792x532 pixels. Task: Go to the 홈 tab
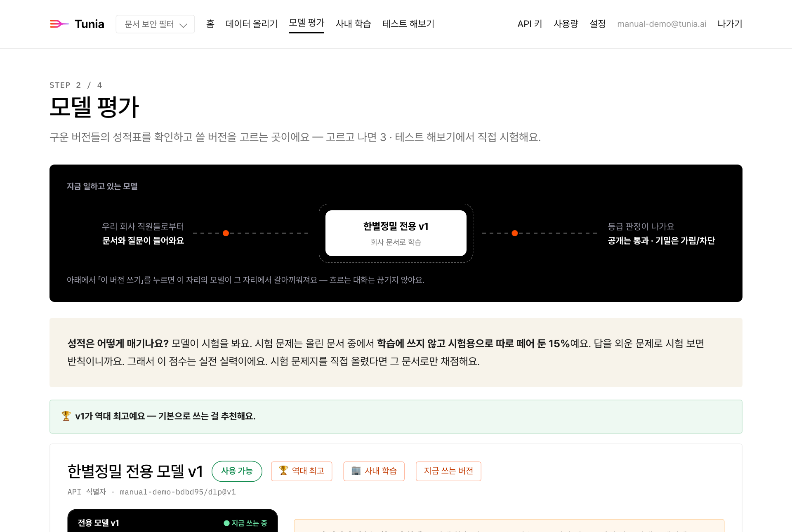point(210,24)
